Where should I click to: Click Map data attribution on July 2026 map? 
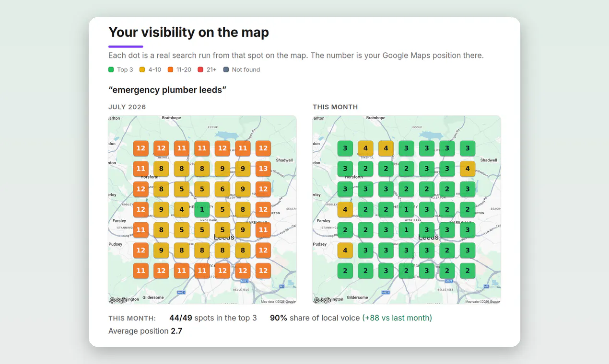point(278,302)
